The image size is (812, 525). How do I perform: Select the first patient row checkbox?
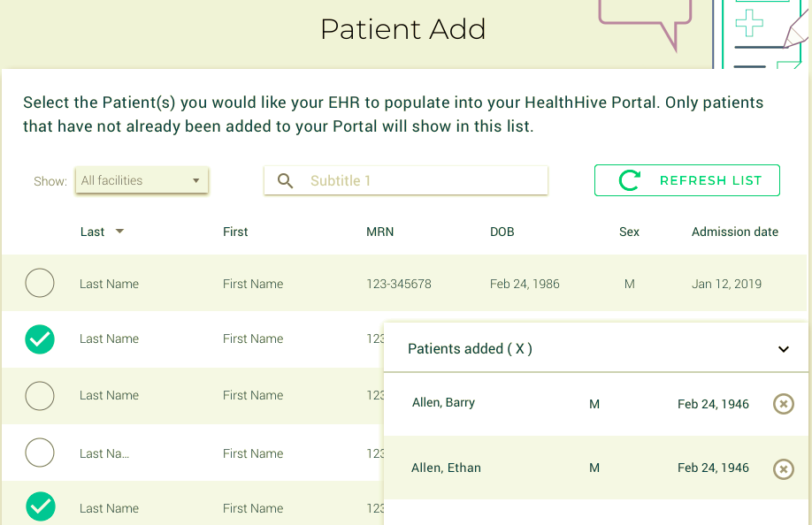[x=40, y=284]
